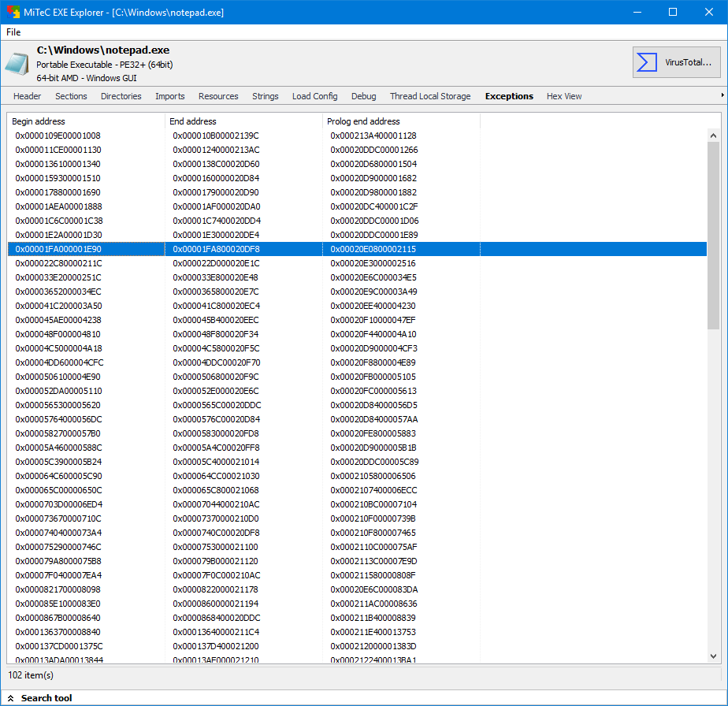Select row with begin address 0x000011CE00001130
This screenshot has height=706, width=728.
pos(357,150)
